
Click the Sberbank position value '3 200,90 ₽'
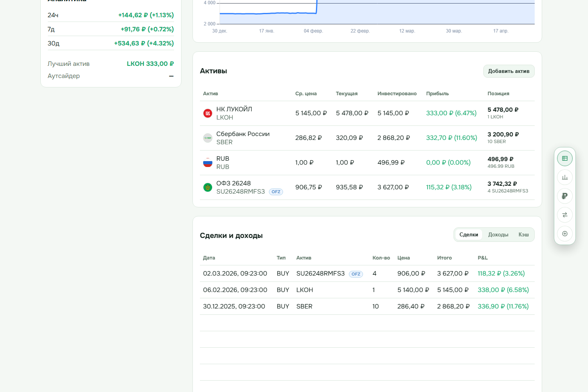(x=503, y=134)
